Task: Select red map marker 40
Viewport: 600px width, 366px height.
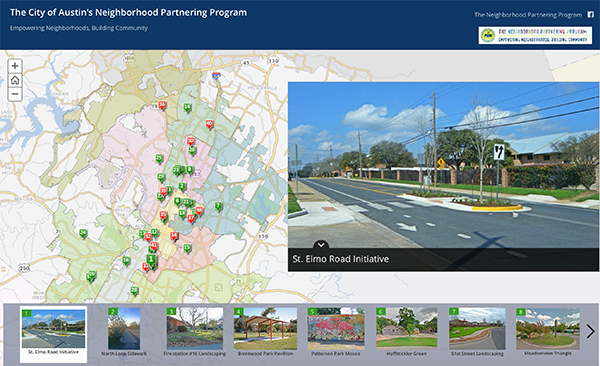Action: coord(209,124)
